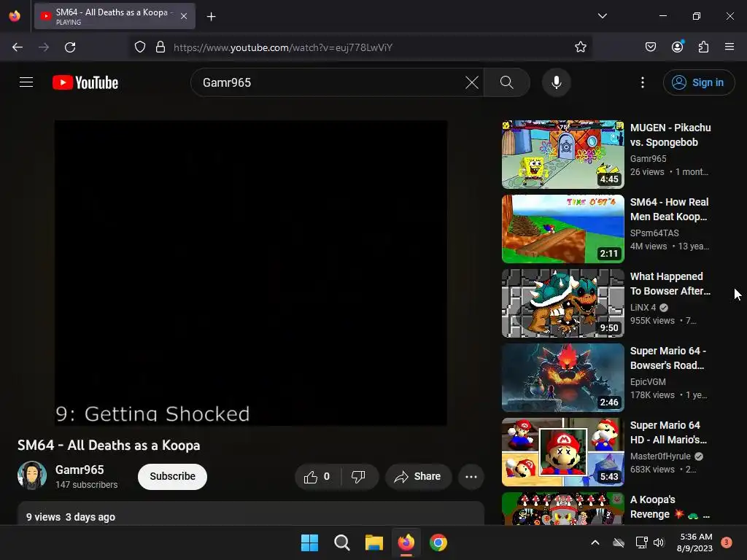Subscribe to Gamr965
The image size is (747, 560).
click(172, 477)
